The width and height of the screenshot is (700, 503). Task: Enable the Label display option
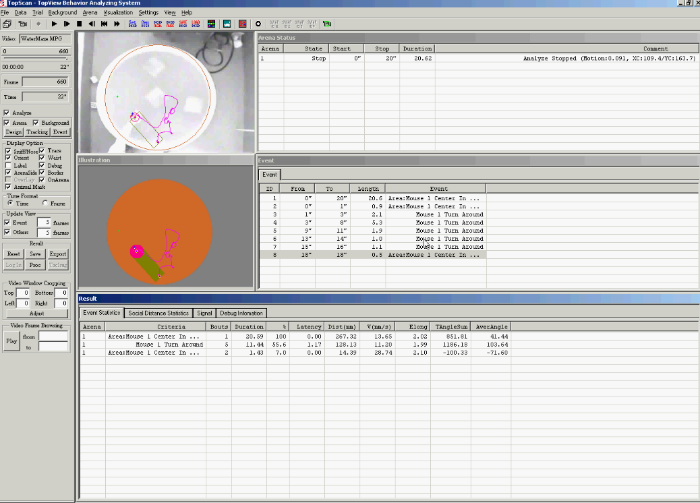click(8, 164)
